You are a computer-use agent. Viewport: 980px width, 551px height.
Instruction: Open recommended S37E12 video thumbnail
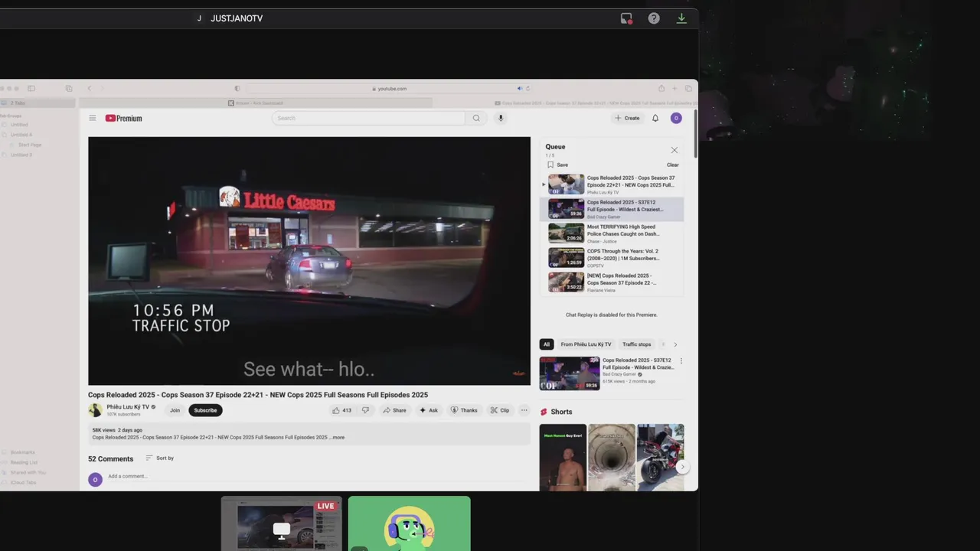click(570, 373)
